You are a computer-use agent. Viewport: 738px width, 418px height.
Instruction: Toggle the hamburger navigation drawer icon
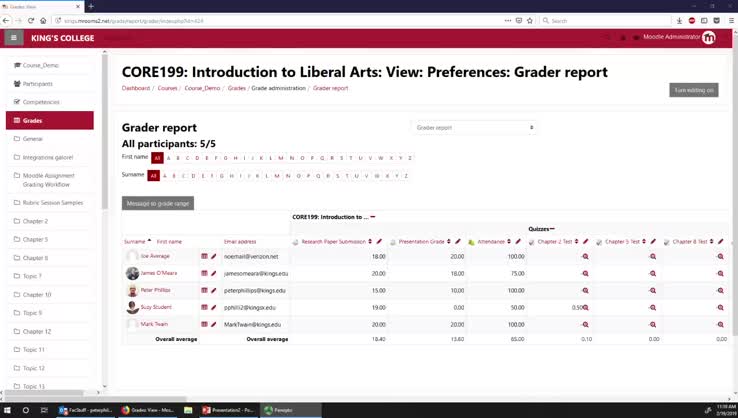[x=14, y=38]
